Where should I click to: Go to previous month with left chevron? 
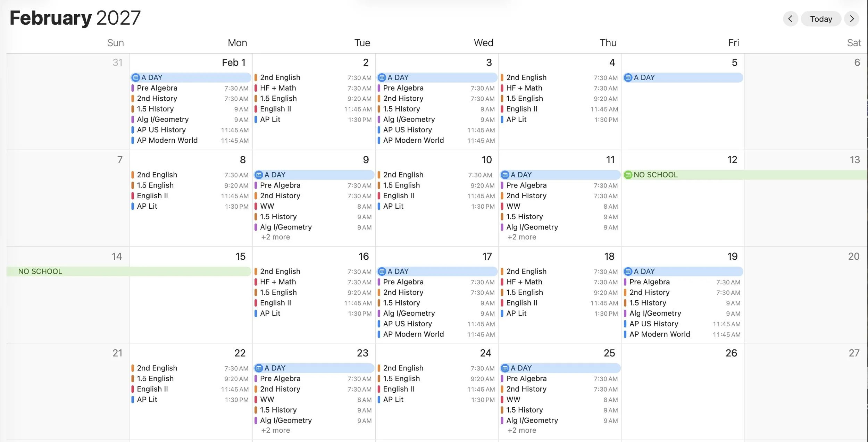coord(790,19)
